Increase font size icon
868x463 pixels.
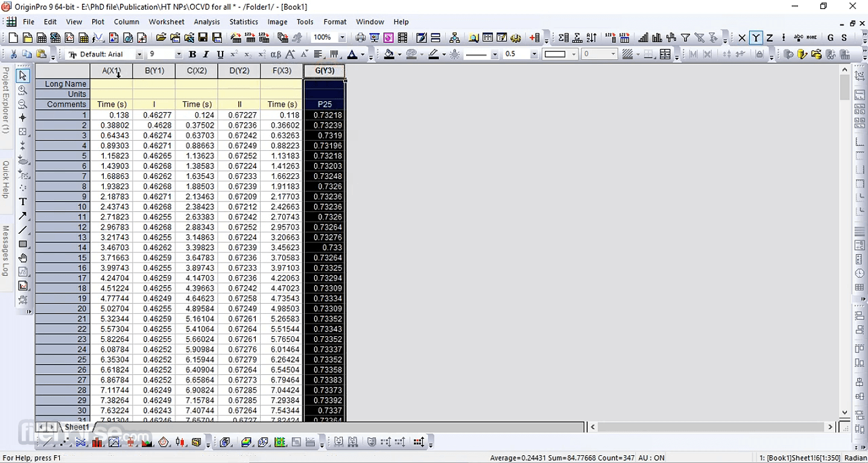point(290,54)
